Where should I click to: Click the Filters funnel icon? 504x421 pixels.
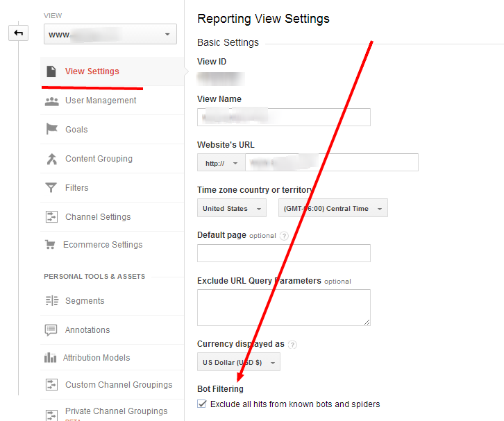[x=51, y=188]
